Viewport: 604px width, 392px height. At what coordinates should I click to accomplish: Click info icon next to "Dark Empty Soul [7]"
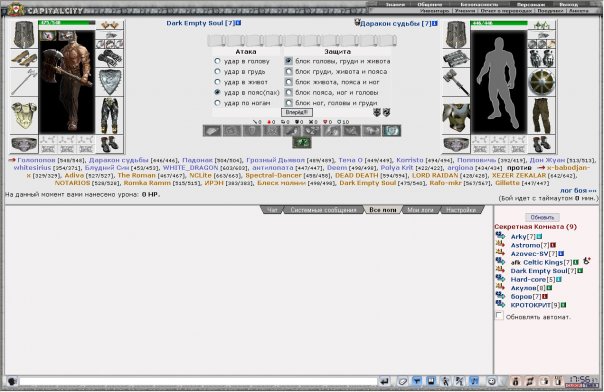(238, 23)
